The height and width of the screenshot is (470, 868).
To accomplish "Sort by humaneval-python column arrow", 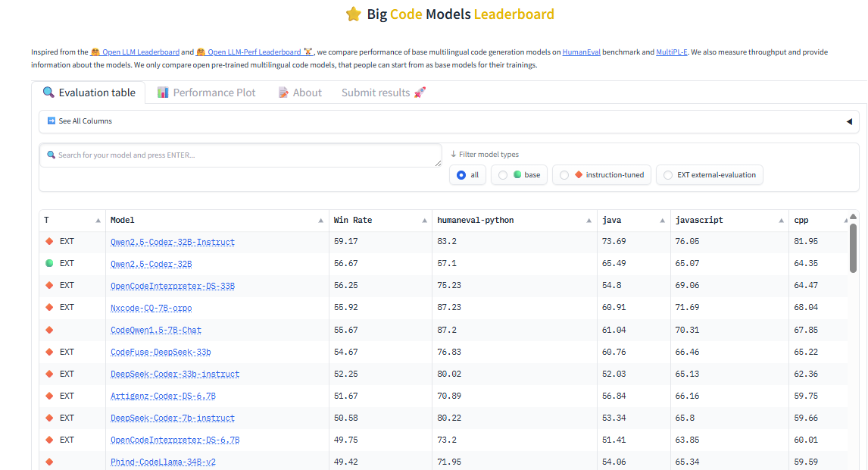I will coord(589,221).
